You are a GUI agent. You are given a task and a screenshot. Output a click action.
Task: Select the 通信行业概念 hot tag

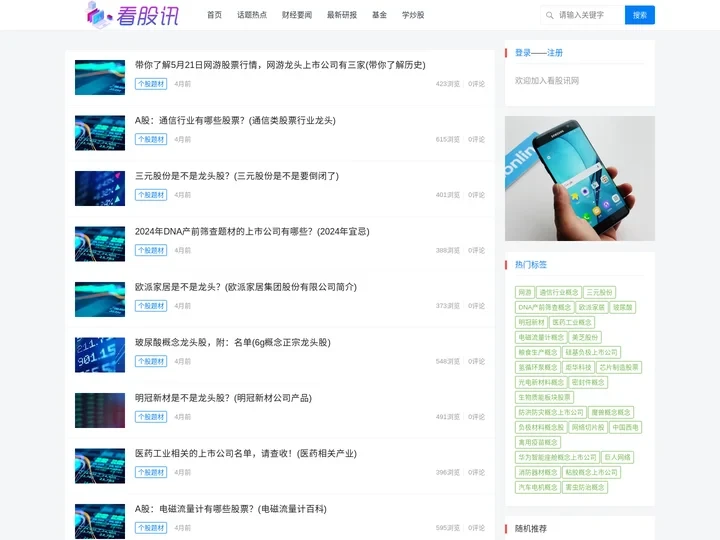(x=559, y=292)
